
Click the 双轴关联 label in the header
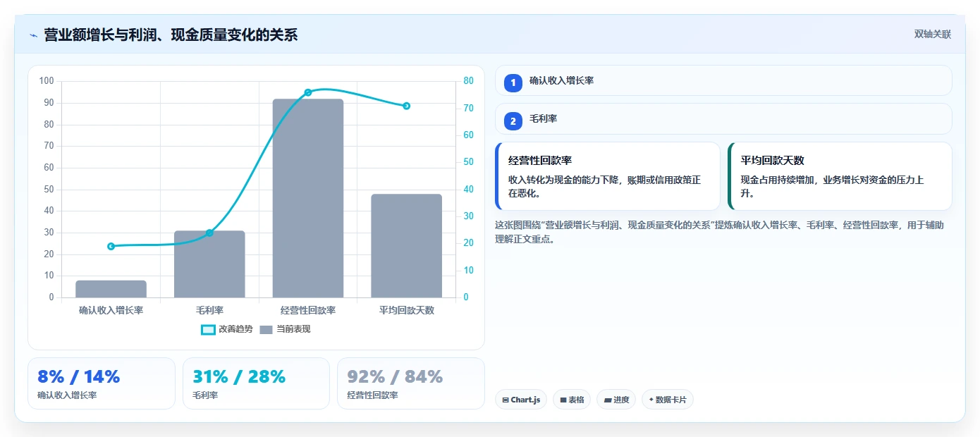933,35
